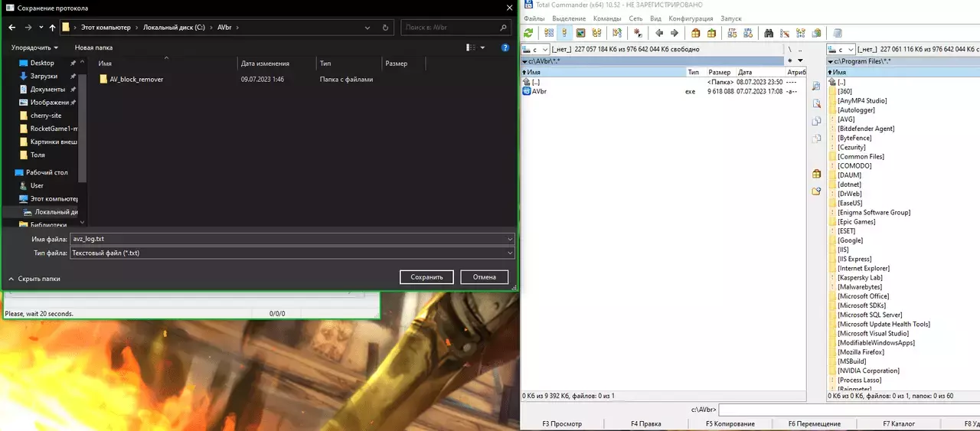
Task: Click the directory tree view icon in Total Commander
Action: point(596,33)
